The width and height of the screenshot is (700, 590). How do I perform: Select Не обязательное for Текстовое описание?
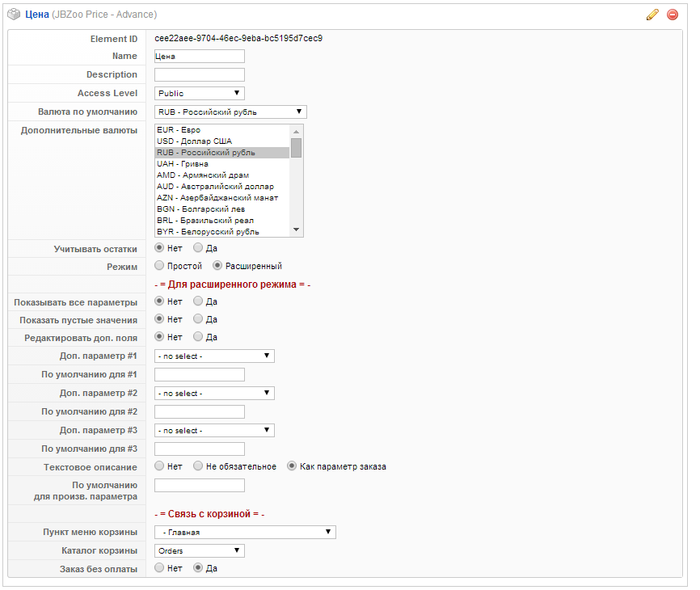coord(198,466)
